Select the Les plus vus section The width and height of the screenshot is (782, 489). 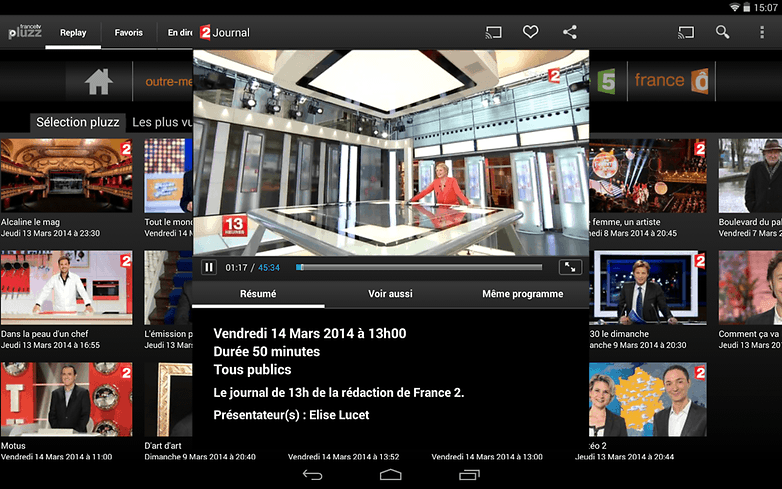pyautogui.click(x=162, y=122)
